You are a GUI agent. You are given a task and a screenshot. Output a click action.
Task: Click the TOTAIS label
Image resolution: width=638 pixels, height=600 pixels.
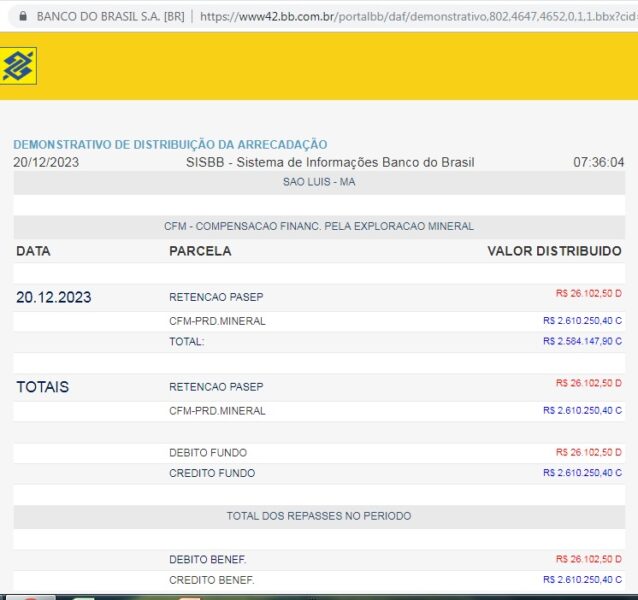pos(43,387)
